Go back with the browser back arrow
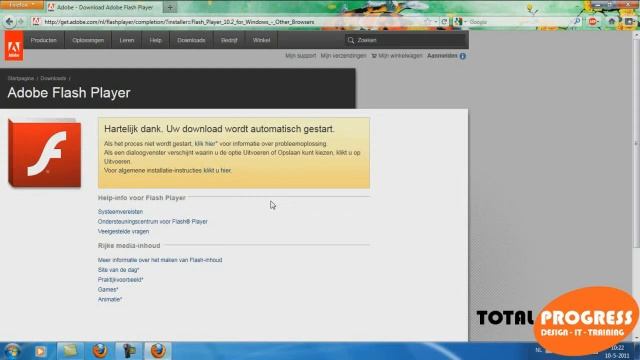Screen dimensions: 640x360 coord(9,22)
